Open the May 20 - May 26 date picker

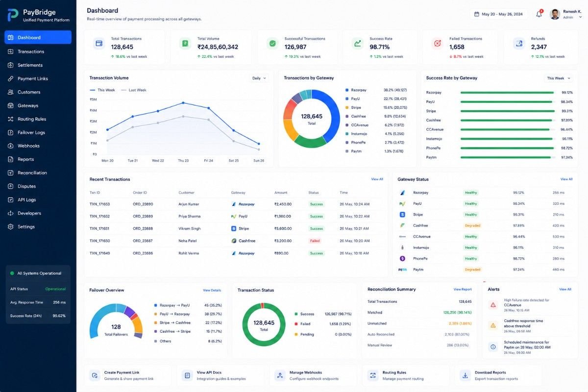click(x=499, y=14)
